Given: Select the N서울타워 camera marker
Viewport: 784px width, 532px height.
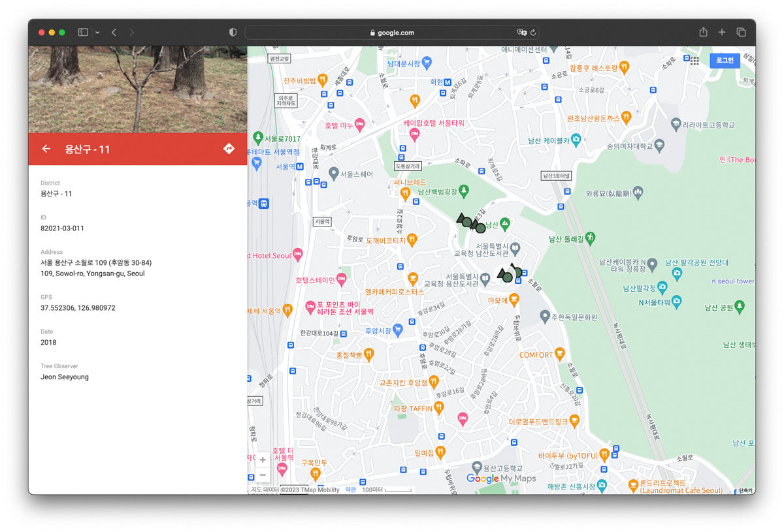Looking at the screenshot, I should coord(677,302).
